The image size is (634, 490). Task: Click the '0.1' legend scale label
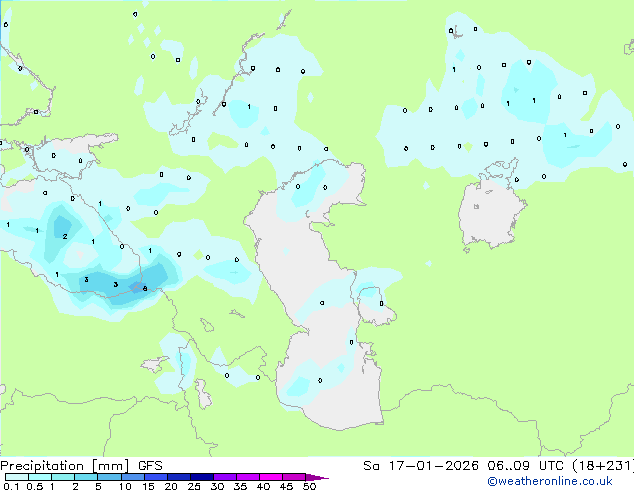tap(11, 486)
